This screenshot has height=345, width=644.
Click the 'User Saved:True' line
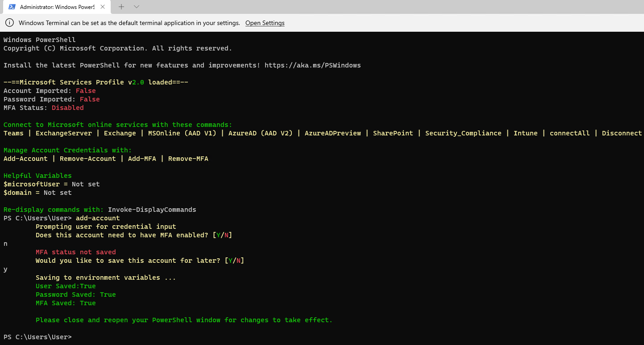[66, 286]
